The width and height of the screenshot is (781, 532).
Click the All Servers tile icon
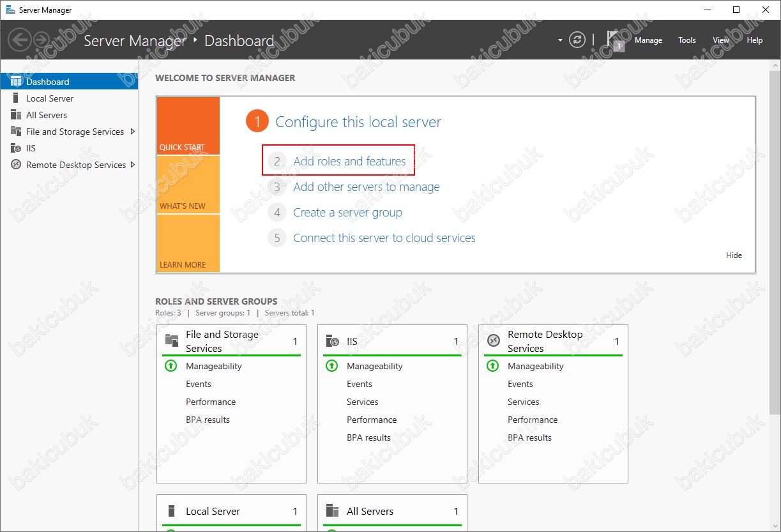click(332, 511)
